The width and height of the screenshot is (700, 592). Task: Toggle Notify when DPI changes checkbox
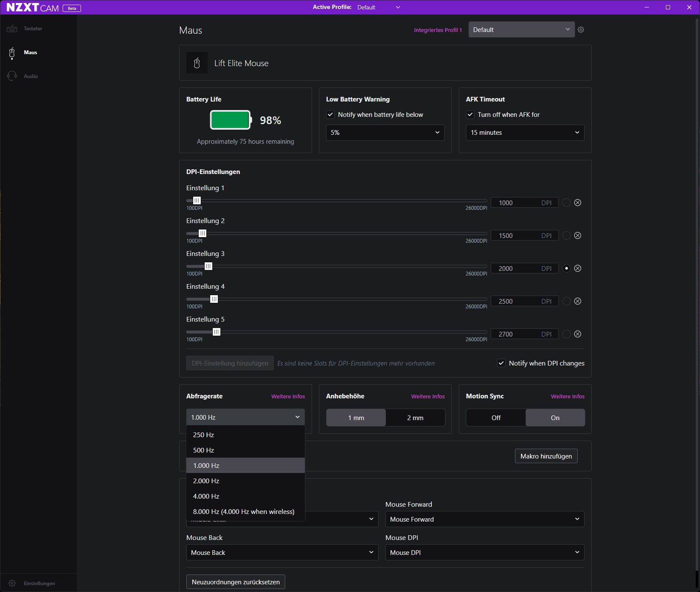click(x=501, y=363)
